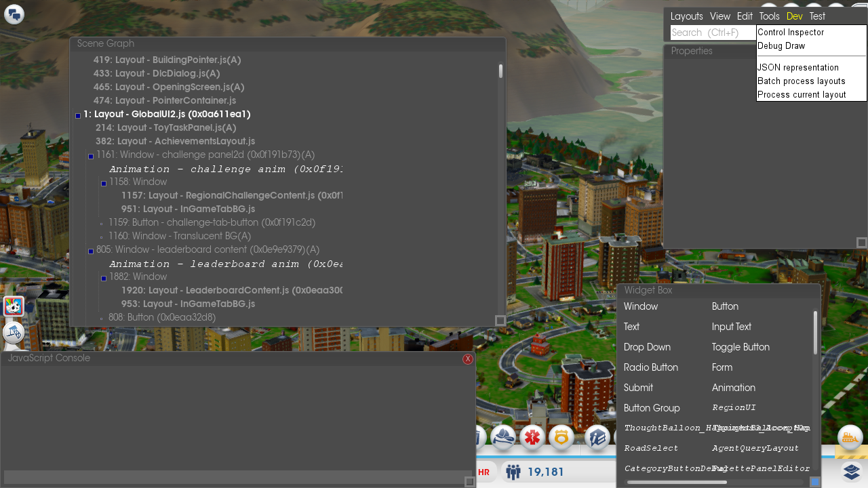This screenshot has width=868, height=488.
Task: Open the red medical health icon
Action: tap(532, 437)
